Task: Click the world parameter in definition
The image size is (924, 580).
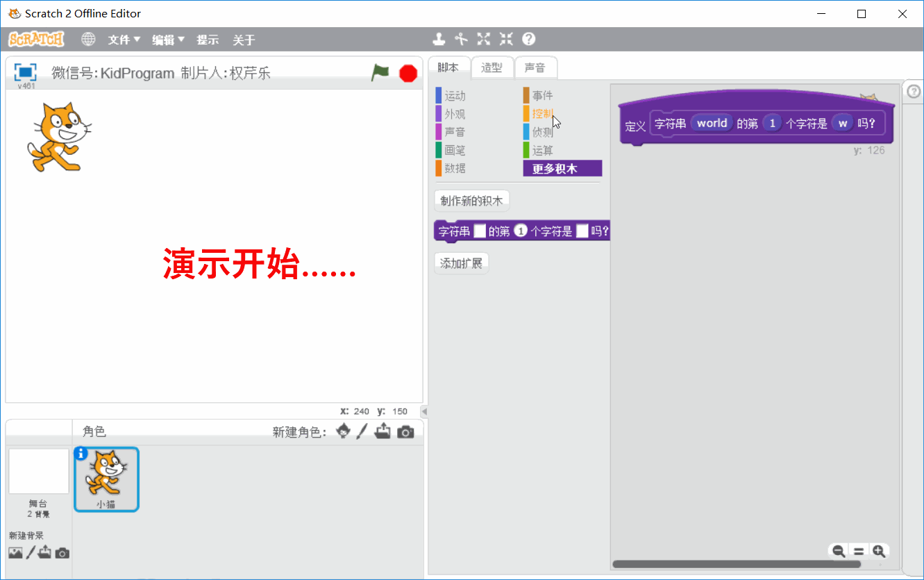Action: click(x=712, y=123)
